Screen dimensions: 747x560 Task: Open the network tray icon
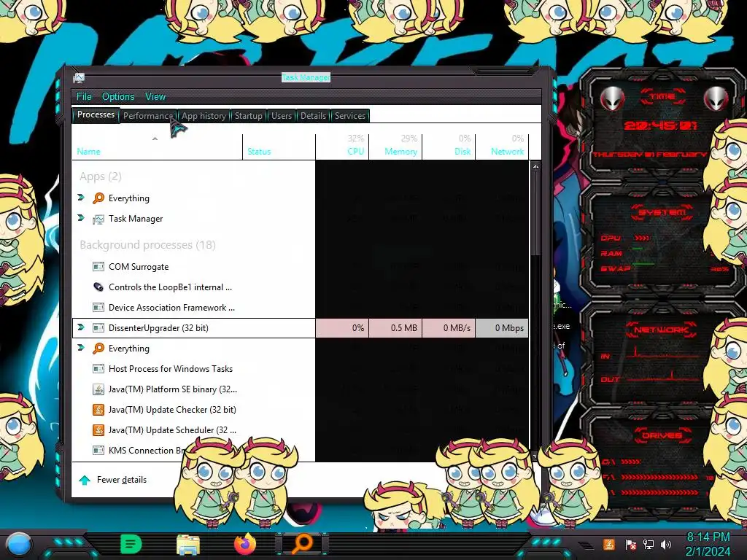(649, 545)
